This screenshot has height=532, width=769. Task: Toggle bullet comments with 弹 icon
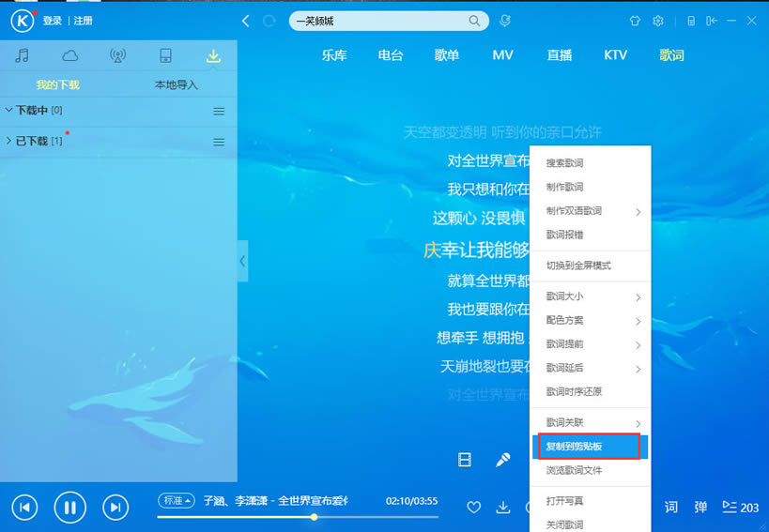(x=700, y=507)
